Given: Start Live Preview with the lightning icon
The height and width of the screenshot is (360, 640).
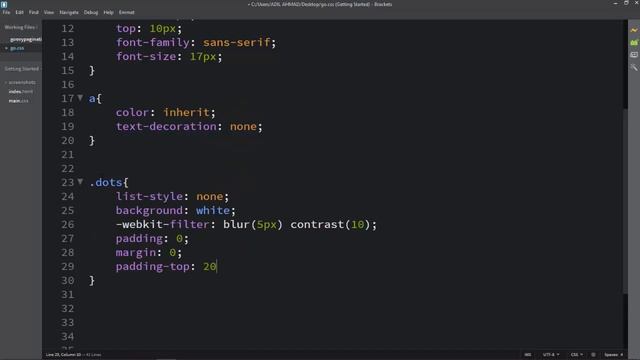Looking at the screenshot, I should click(633, 30).
